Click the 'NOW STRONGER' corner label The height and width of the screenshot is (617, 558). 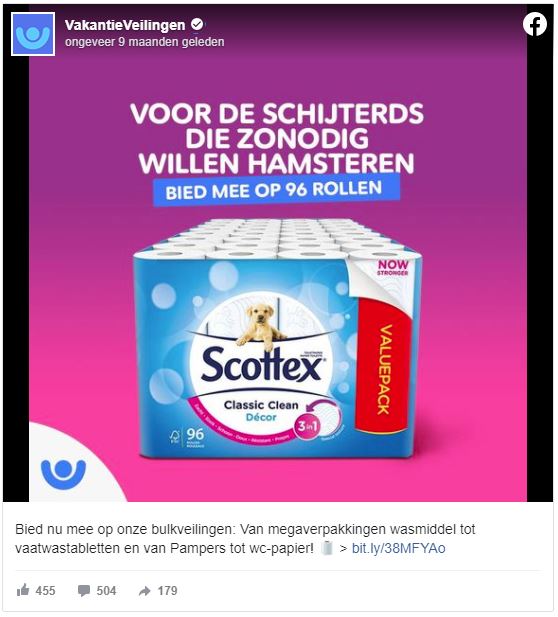coord(393,268)
